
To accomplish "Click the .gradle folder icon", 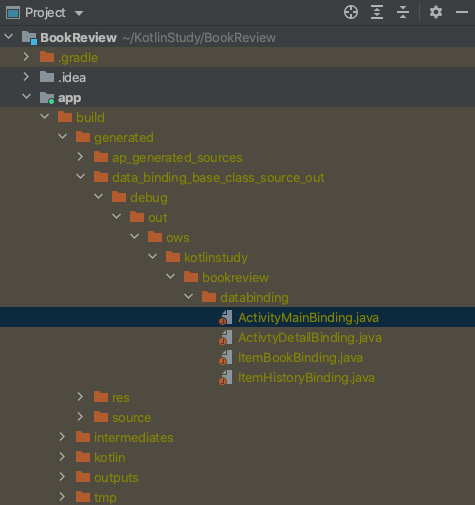I will tap(47, 57).
